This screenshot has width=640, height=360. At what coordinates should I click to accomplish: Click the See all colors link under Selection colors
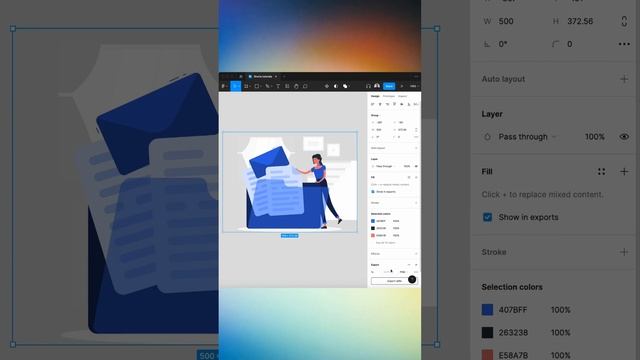pos(385,242)
